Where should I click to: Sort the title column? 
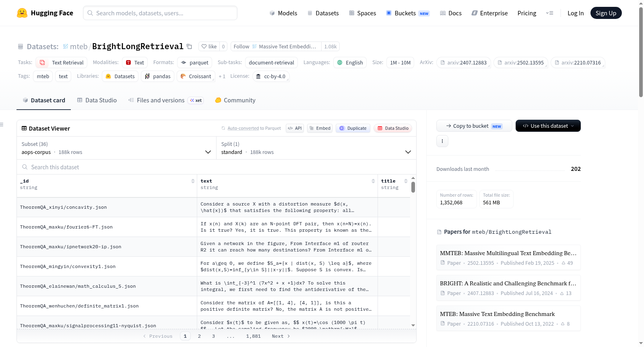(x=406, y=181)
